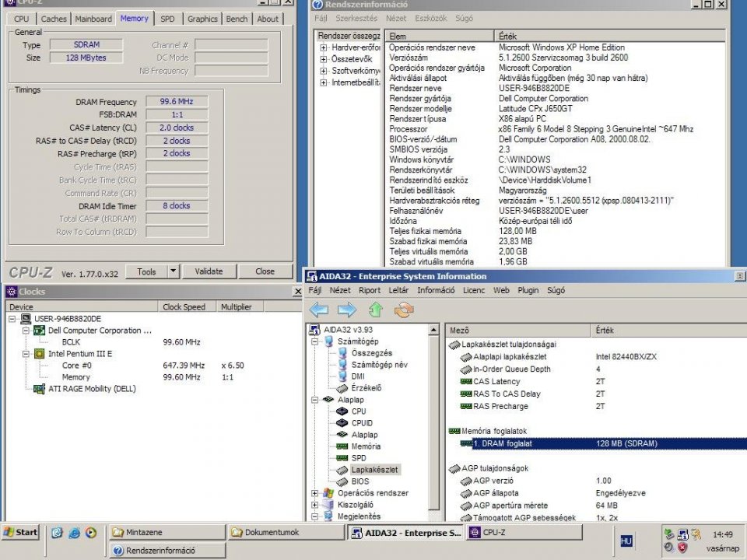Switch to Mintazene taskbar window
The image size is (747, 560).
(167, 532)
